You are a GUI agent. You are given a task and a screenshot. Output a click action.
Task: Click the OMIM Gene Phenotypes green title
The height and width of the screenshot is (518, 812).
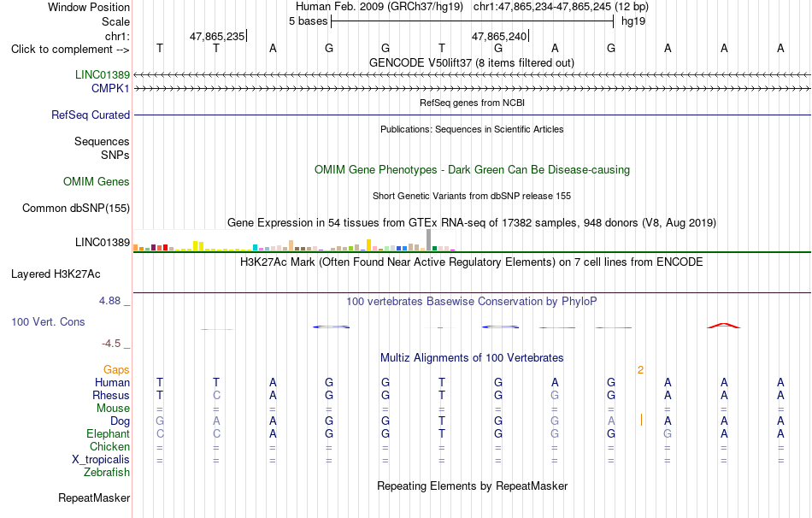(x=472, y=169)
